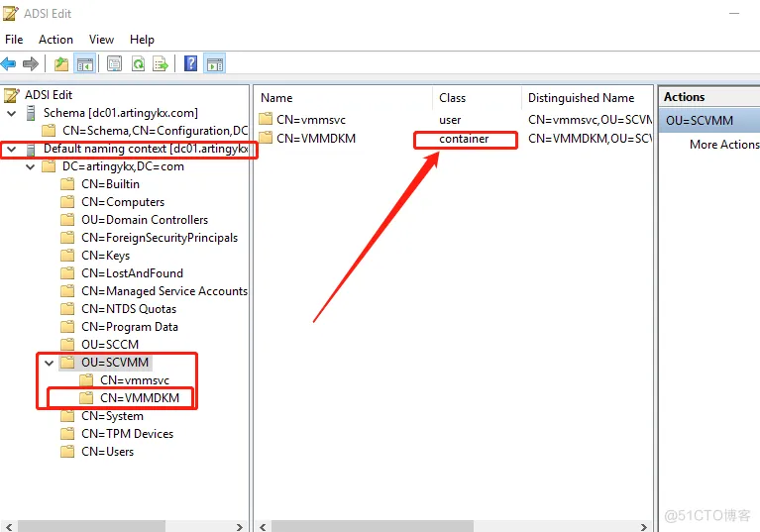Click the Refresh toolbar icon

click(x=138, y=63)
